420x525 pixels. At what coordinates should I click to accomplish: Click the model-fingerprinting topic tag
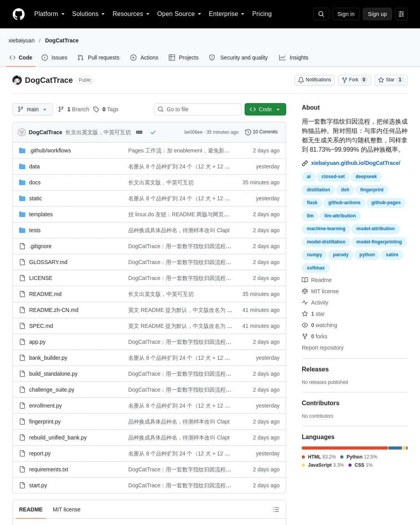tap(379, 242)
